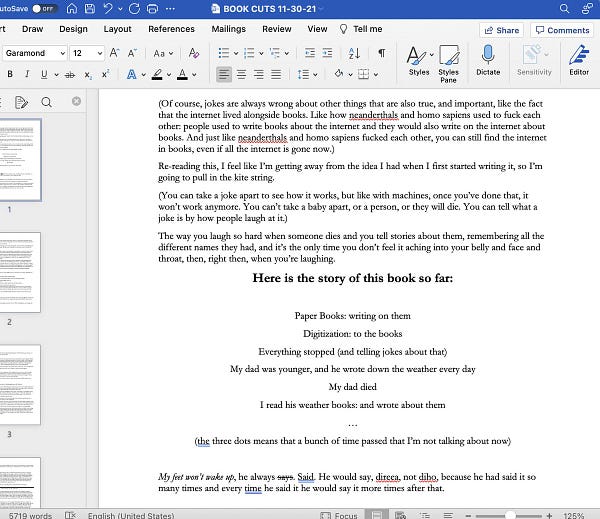This screenshot has width=600, height=519.
Task: Click English (United States) language
Action: coord(131,515)
